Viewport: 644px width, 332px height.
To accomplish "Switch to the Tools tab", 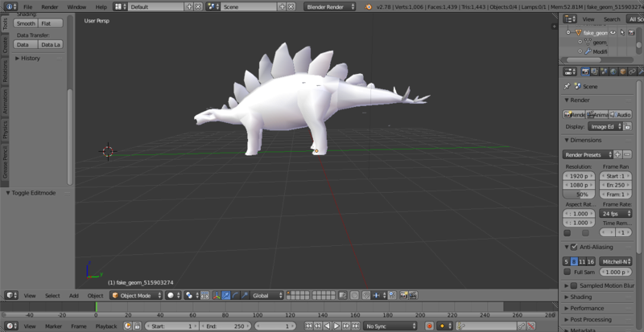I will 5,23.
